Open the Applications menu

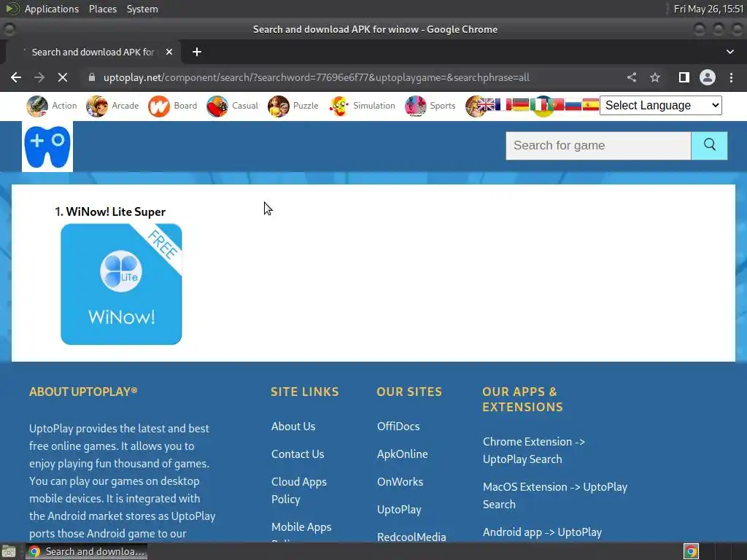point(52,9)
